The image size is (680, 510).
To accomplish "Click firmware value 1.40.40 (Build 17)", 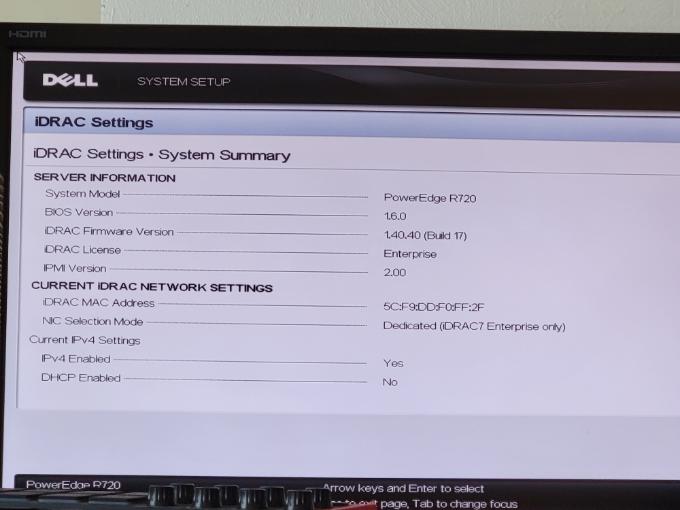I will coord(425,235).
